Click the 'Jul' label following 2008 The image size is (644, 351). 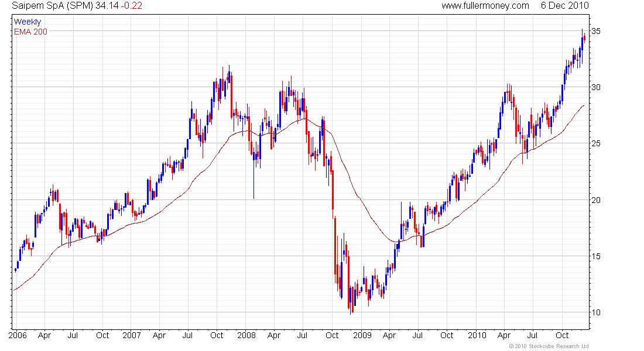(302, 335)
